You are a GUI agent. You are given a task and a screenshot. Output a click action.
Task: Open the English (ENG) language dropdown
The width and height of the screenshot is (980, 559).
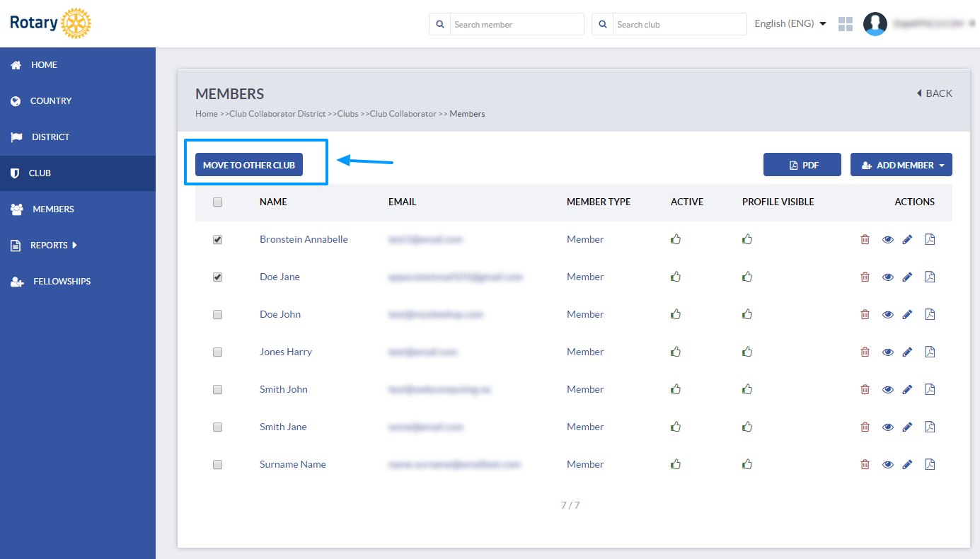790,23
